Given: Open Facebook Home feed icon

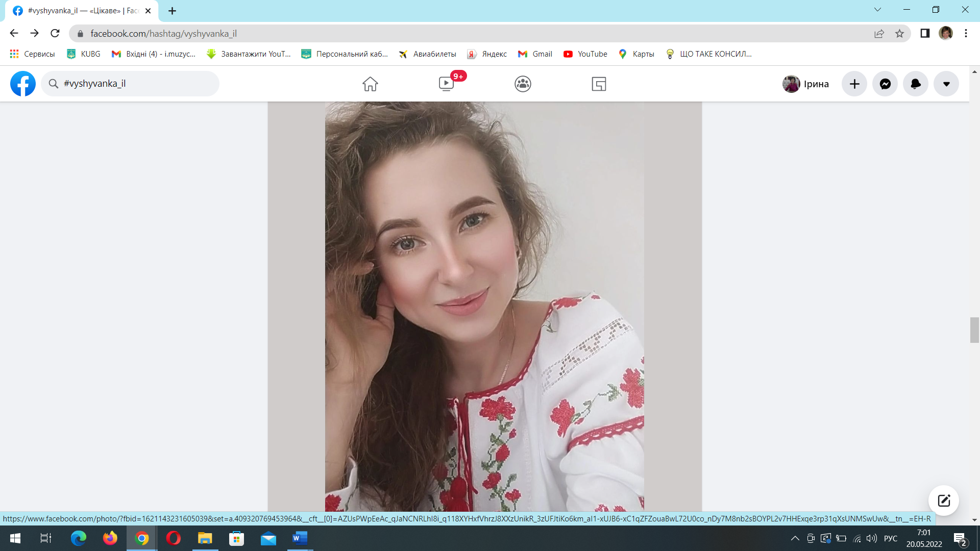Looking at the screenshot, I should 370,84.
